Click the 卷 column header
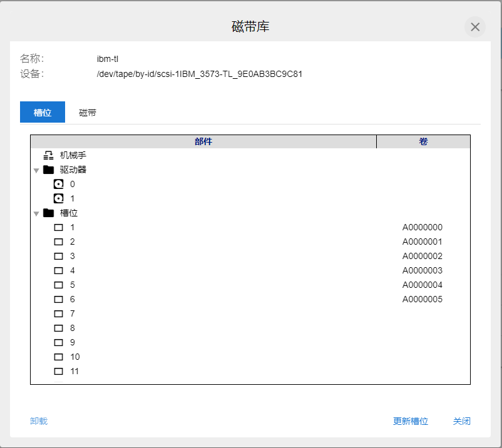The width and height of the screenshot is (502, 448). pyautogui.click(x=423, y=142)
